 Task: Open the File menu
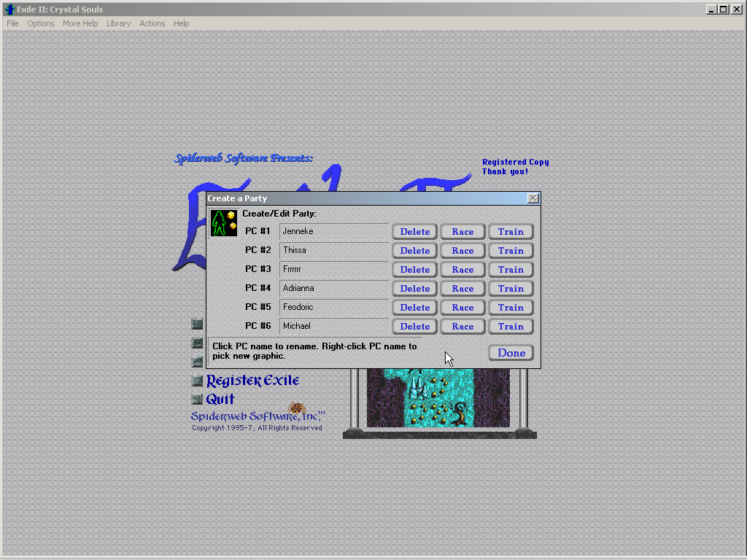[x=12, y=23]
